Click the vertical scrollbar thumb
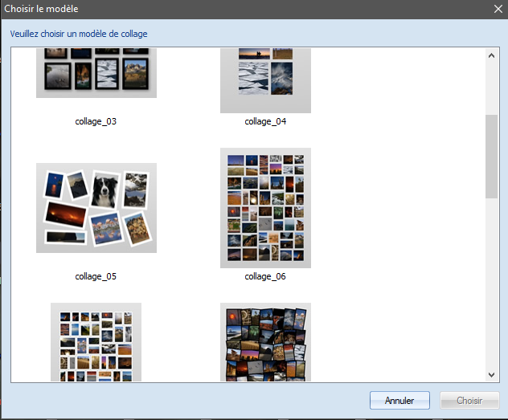This screenshot has height=420, width=508. [x=491, y=157]
